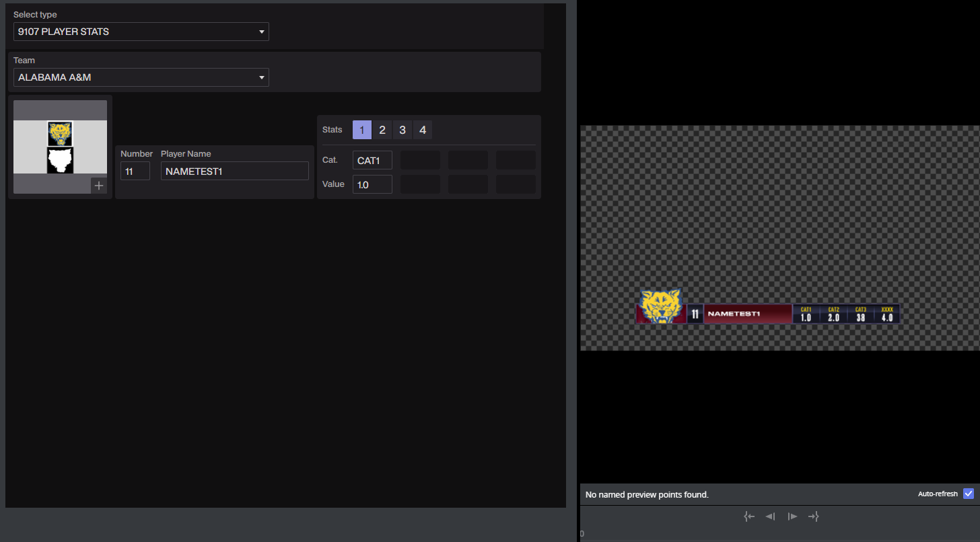Image resolution: width=980 pixels, height=542 pixels.
Task: Select the tiger logo image in the thumbnail
Action: pyautogui.click(x=60, y=133)
